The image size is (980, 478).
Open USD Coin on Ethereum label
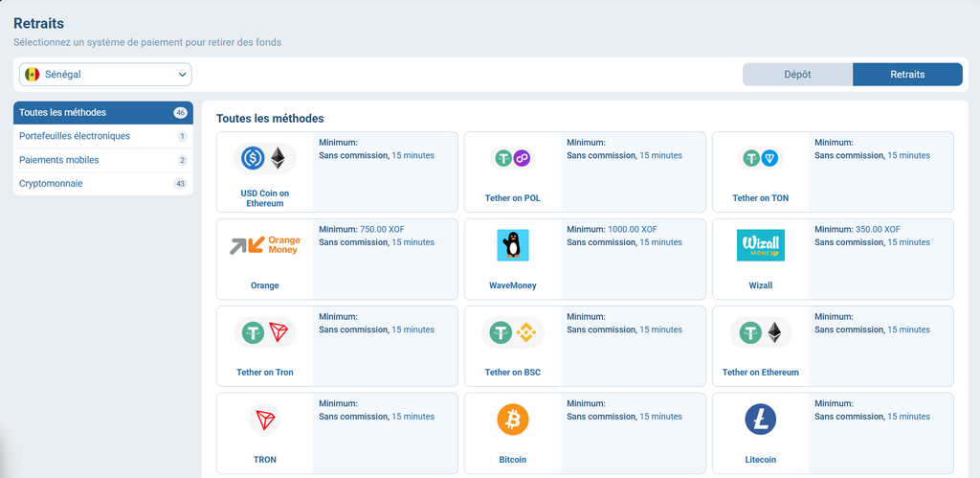pyautogui.click(x=265, y=198)
